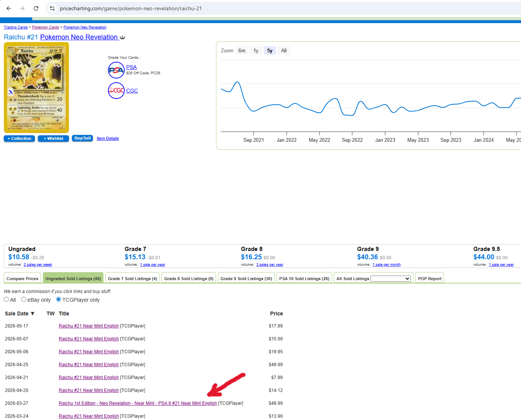
Task: Click the small edit icon on card image
Action: (11, 91)
